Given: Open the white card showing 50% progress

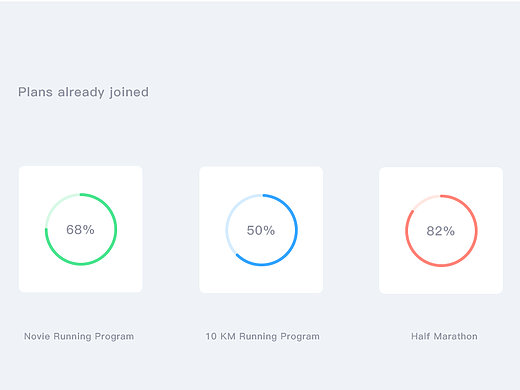Looking at the screenshot, I should pyautogui.click(x=261, y=230).
